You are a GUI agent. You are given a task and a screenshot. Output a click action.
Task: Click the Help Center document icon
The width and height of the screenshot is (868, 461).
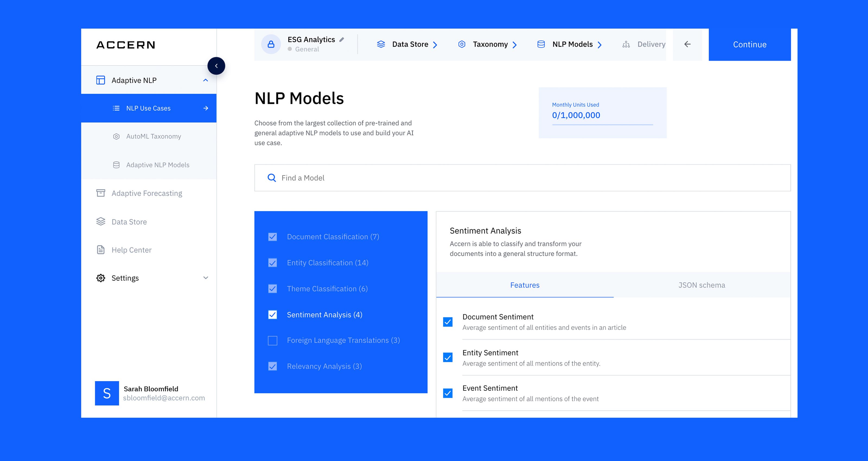coord(101,250)
